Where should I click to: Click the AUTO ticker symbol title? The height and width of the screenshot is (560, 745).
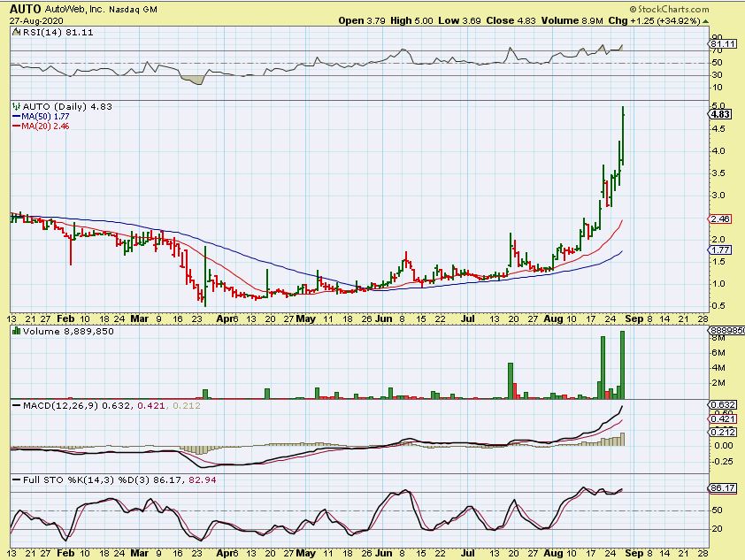26,9
